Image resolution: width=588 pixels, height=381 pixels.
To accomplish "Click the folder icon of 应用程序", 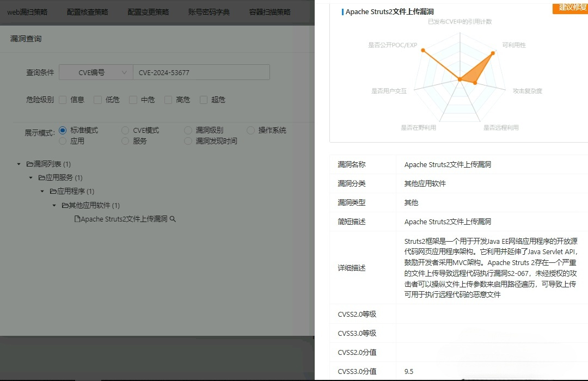I will (x=53, y=191).
